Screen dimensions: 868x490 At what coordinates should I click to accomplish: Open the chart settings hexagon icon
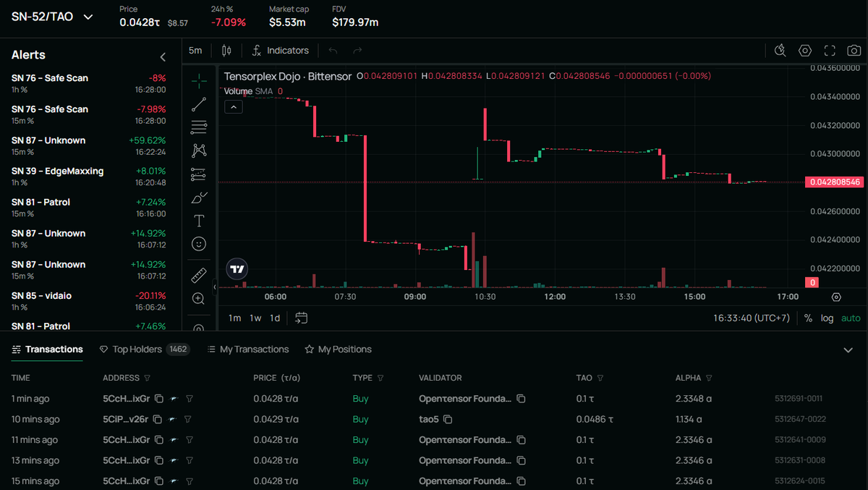[805, 51]
